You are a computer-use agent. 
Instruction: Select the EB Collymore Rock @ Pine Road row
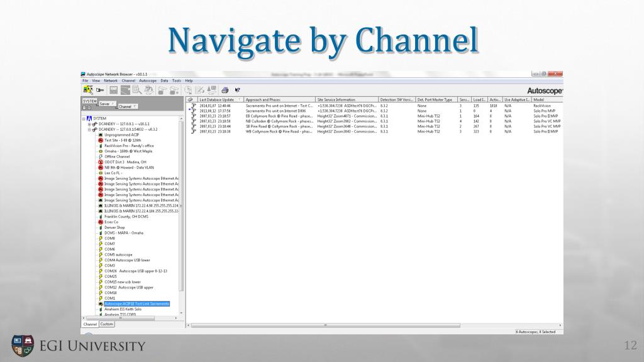click(375, 116)
